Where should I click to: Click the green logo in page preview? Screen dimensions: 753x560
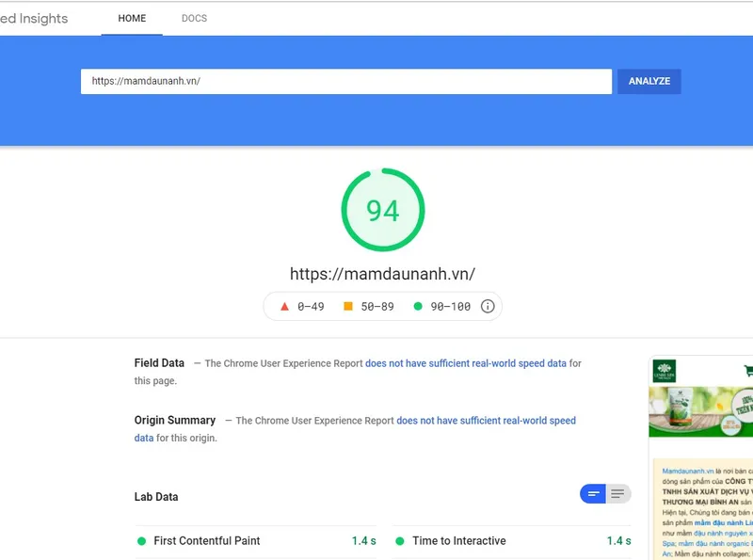tap(665, 371)
